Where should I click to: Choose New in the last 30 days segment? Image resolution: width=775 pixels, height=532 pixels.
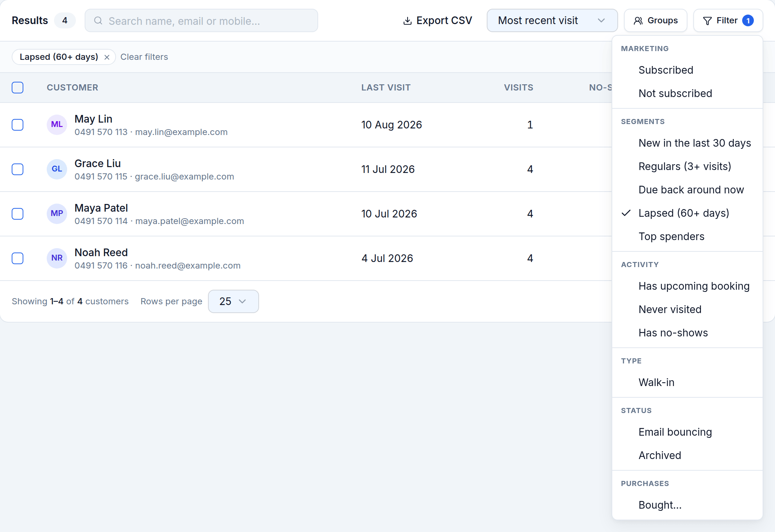687,143
